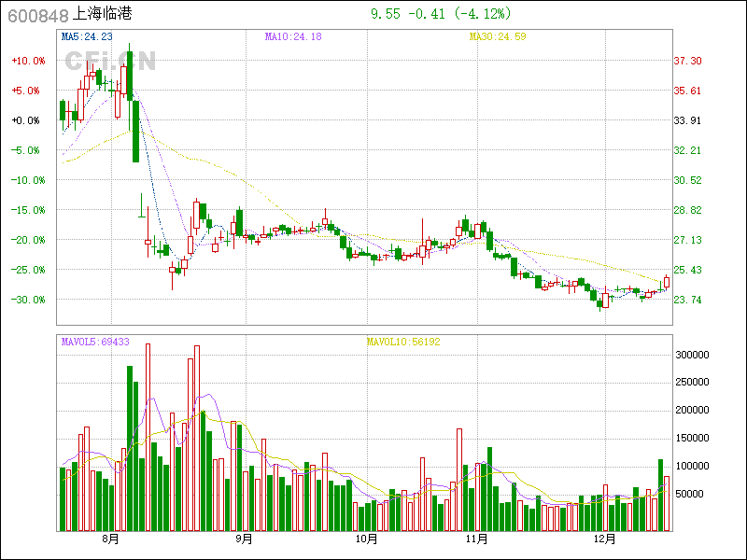This screenshot has height=560, width=747.
Task: Click the 12月 date axis marker
Action: point(606,539)
